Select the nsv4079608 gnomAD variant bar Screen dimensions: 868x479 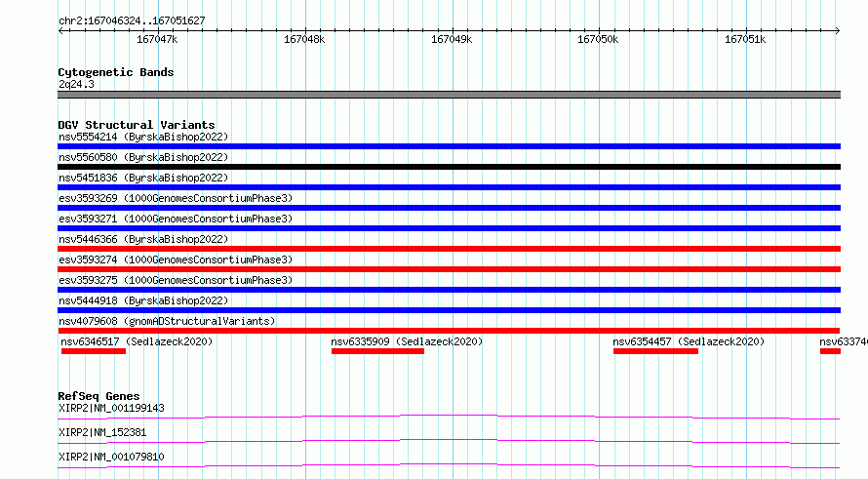click(x=449, y=331)
